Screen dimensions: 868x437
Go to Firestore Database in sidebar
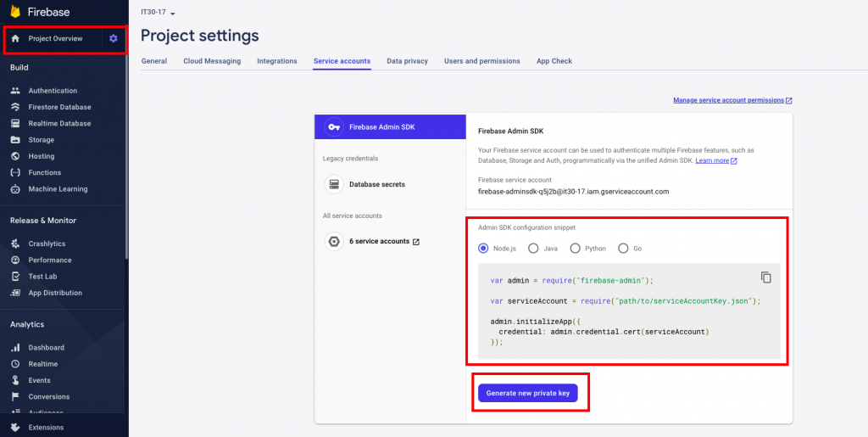pyautogui.click(x=60, y=107)
